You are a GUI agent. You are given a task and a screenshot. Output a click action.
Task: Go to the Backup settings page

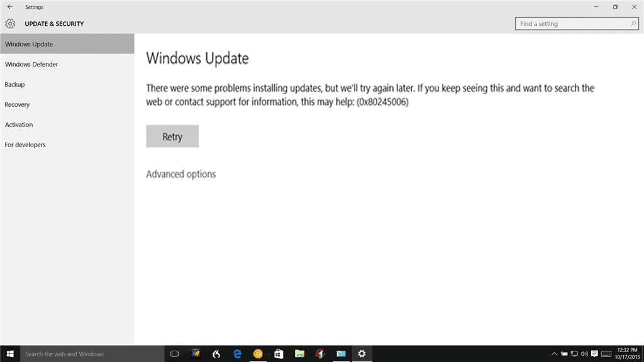[x=67, y=84]
